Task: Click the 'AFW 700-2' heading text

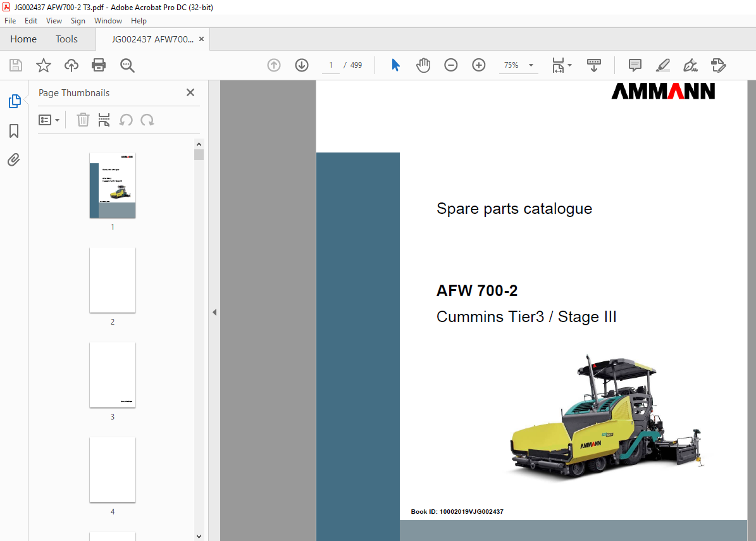Action: click(477, 291)
